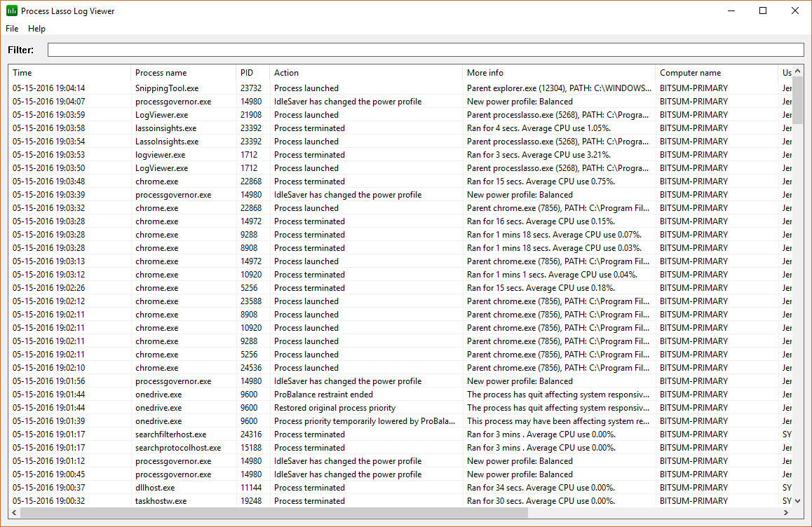Click timestamp 05-15-2016 19:03:32
The height and width of the screenshot is (527, 812).
48,208
